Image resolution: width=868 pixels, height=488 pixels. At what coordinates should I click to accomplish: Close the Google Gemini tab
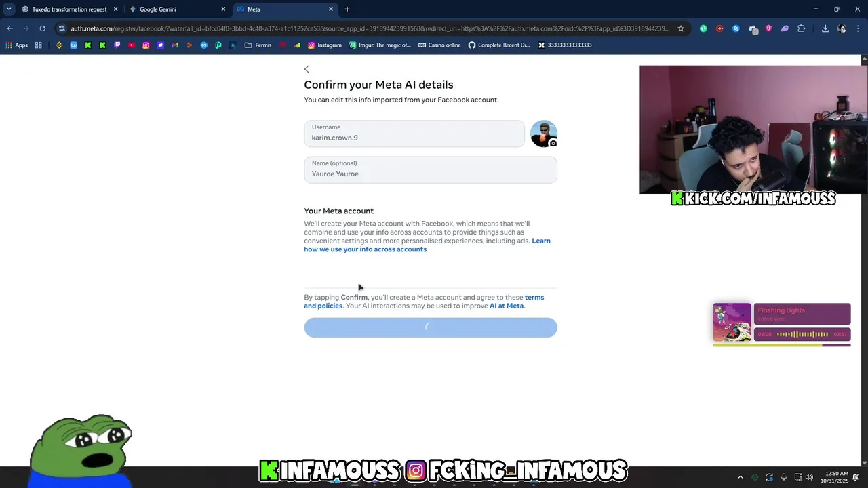[223, 9]
